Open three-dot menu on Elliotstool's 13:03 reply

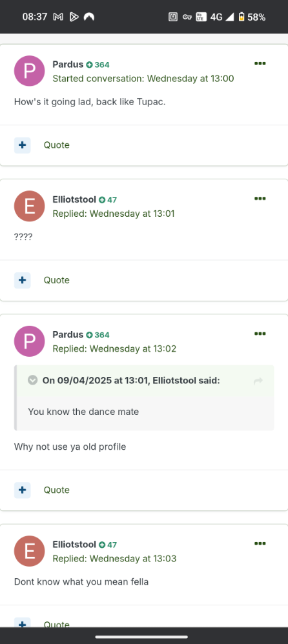coord(260,543)
